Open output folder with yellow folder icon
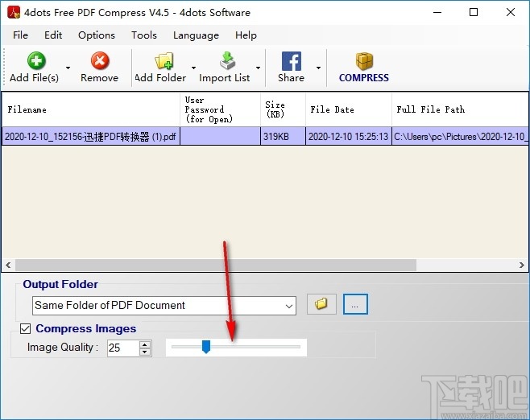 click(x=321, y=304)
